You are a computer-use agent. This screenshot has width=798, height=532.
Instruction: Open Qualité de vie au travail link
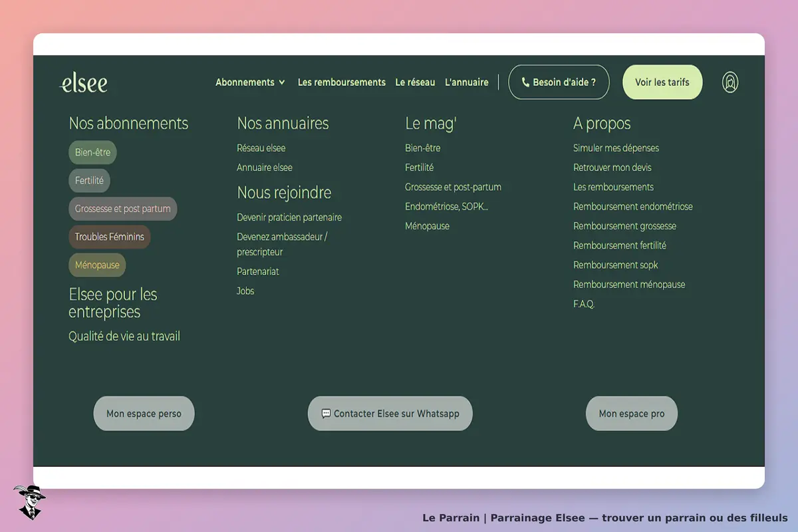pyautogui.click(x=124, y=336)
